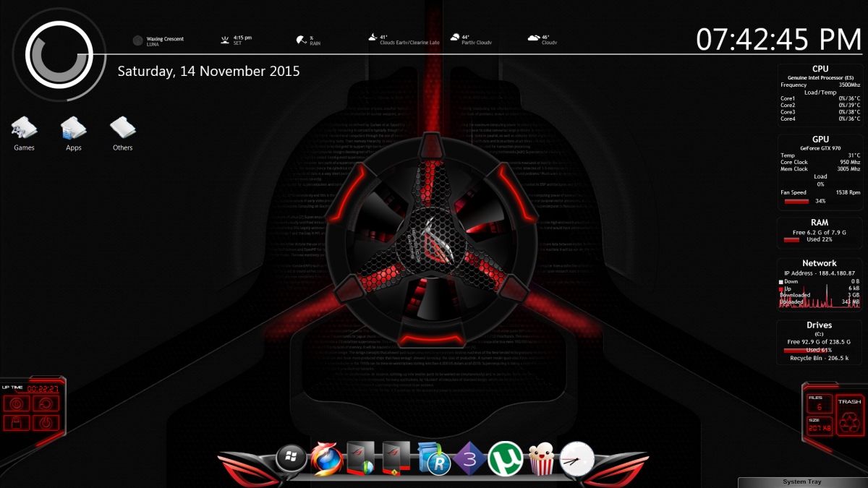
Task: Click the fan speed 34% bar
Action: [796, 201]
